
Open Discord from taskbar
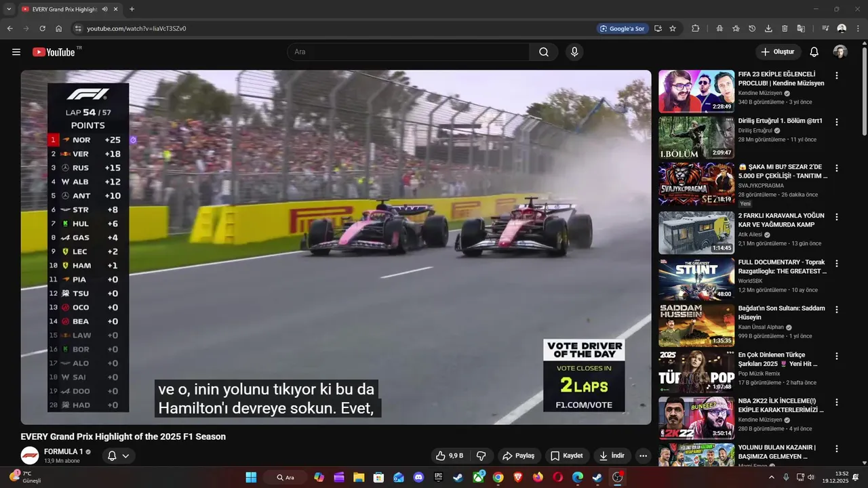click(x=418, y=477)
